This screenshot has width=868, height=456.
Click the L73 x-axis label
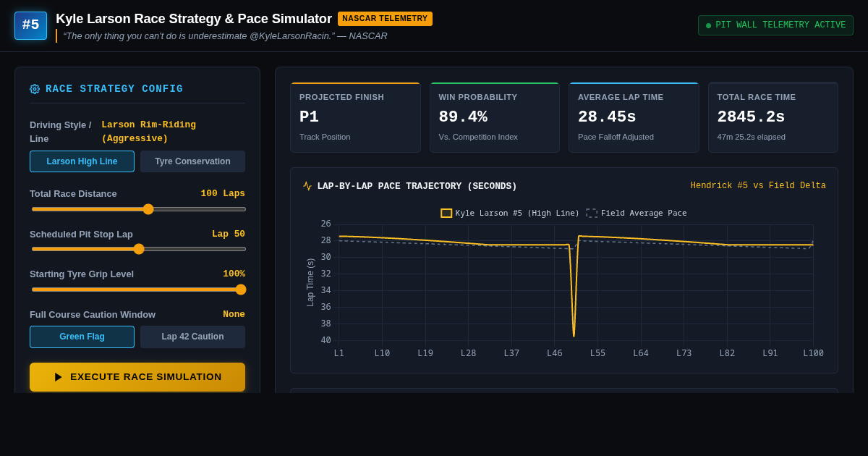click(684, 353)
